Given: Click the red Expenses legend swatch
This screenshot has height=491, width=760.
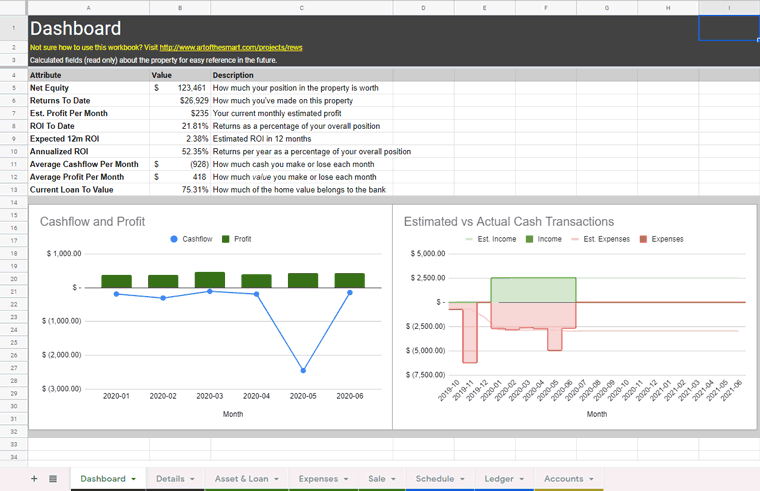Looking at the screenshot, I should pyautogui.click(x=643, y=239).
